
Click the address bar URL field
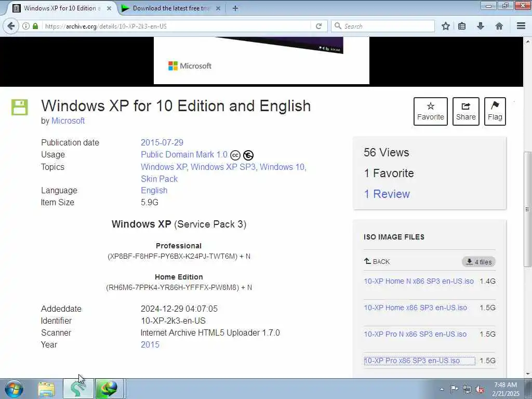[177, 26]
